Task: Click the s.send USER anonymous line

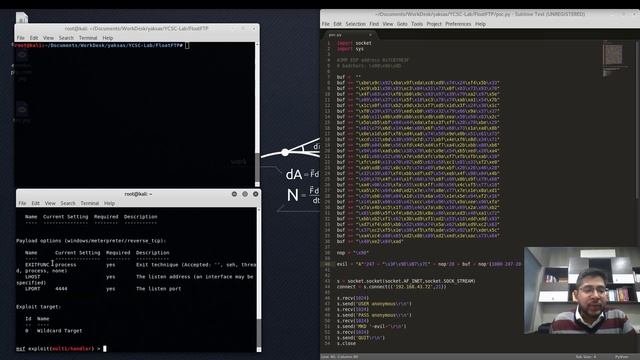Action: pyautogui.click(x=374, y=304)
